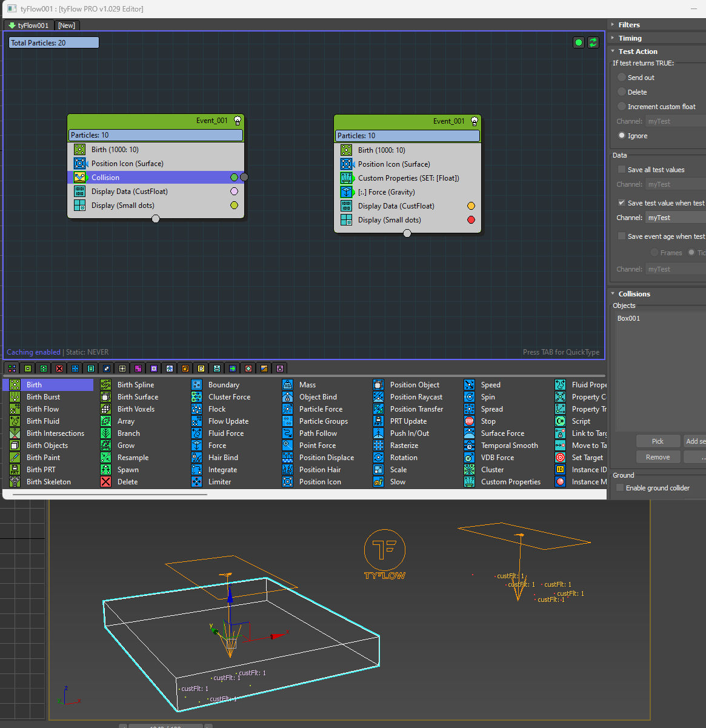
Task: Expand the Filters rollout
Action: pos(629,25)
